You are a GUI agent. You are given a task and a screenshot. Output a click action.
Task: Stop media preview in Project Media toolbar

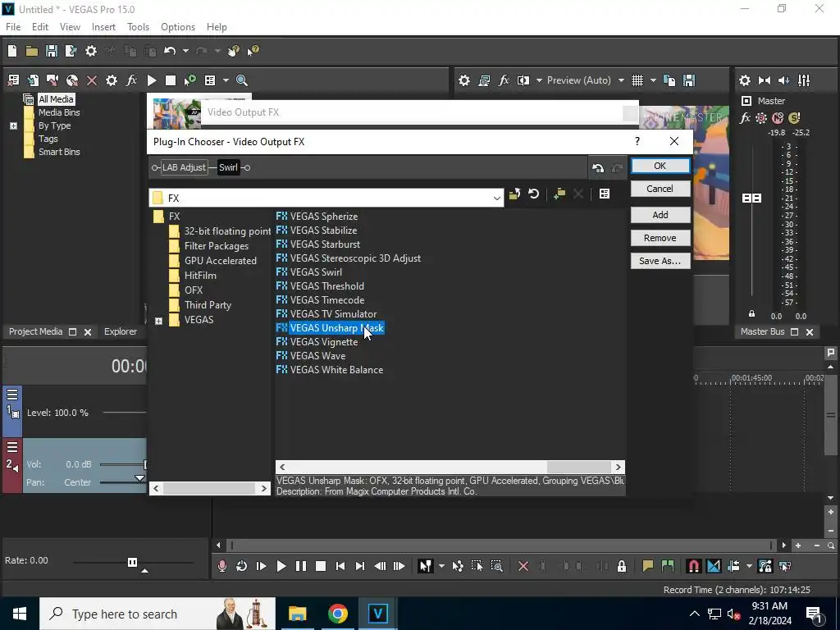(x=171, y=80)
